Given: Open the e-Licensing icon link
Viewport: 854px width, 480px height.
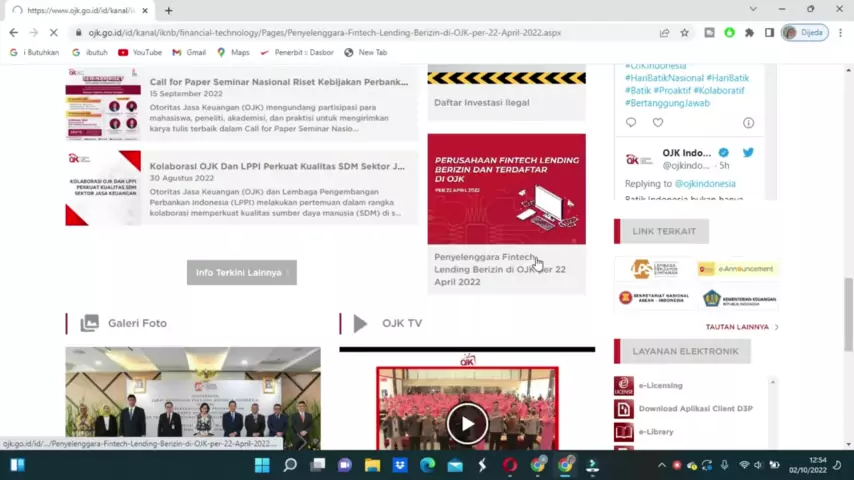Looking at the screenshot, I should point(623,386).
